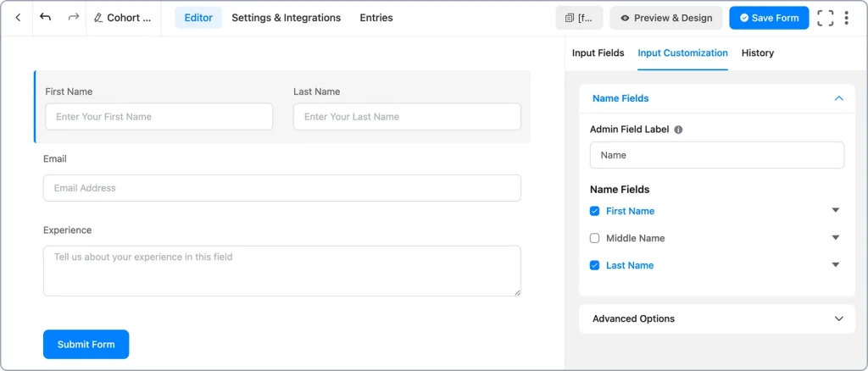Click the Last Name link in Name Fields

click(630, 265)
